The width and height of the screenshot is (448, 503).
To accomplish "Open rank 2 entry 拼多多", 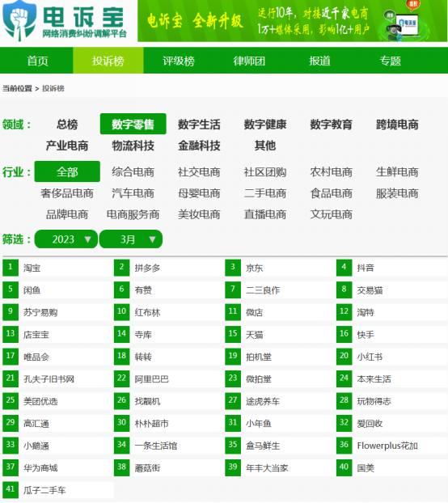I will click(x=147, y=268).
